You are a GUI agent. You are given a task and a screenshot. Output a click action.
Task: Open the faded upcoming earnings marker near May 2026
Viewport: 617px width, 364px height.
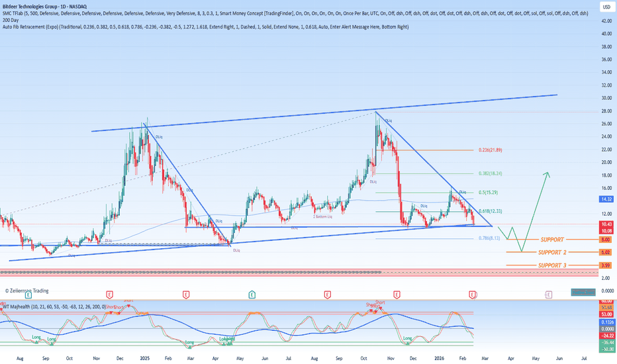pos(549,295)
